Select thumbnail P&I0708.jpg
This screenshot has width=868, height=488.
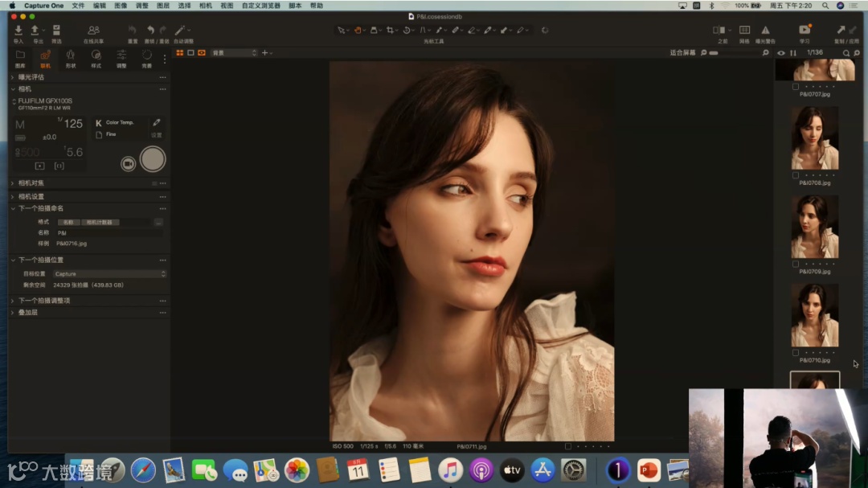pos(815,138)
